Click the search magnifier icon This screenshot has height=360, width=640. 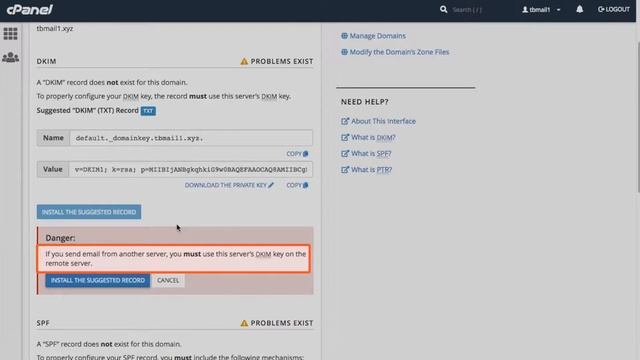click(443, 9)
